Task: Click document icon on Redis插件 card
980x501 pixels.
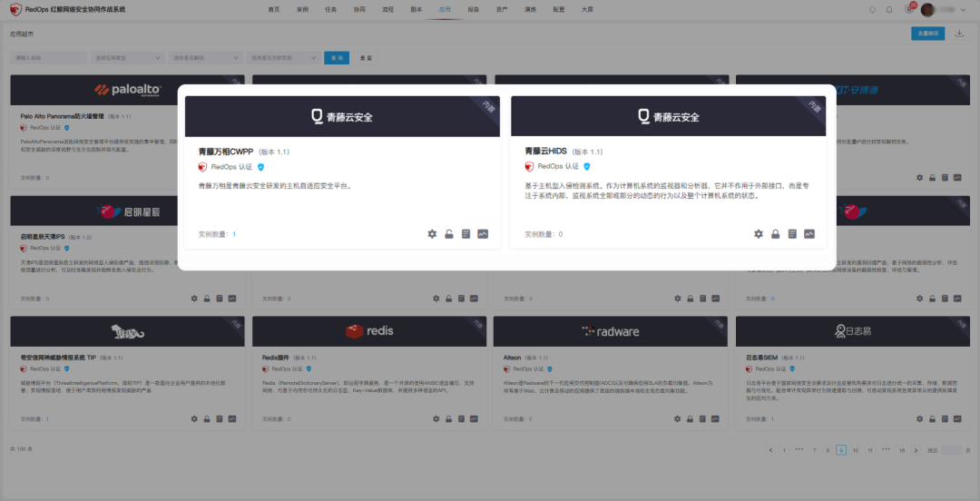Action: 461,418
